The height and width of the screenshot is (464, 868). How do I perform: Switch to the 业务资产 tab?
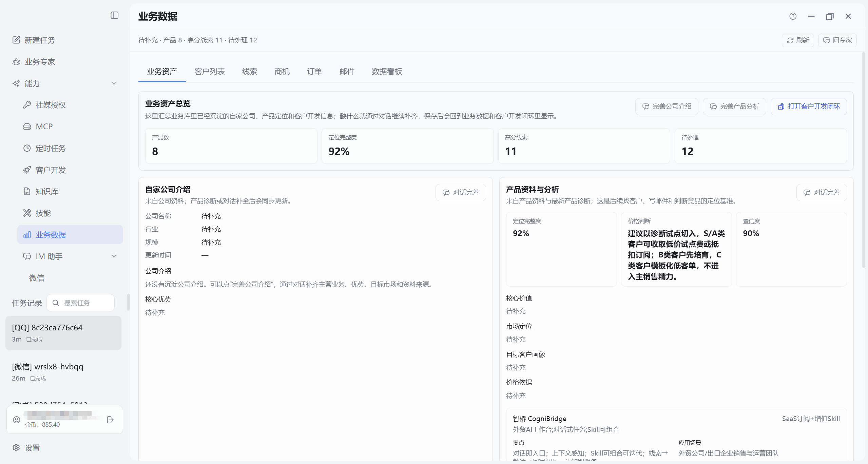162,72
